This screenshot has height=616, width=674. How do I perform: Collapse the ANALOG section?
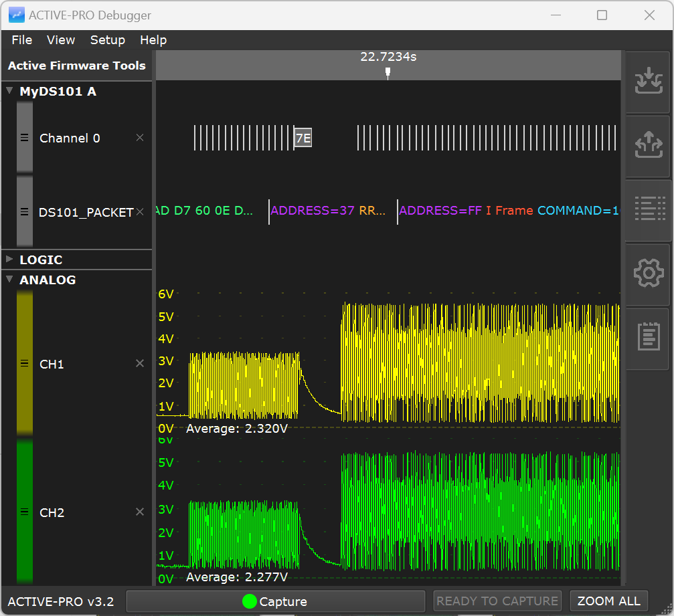click(9, 280)
